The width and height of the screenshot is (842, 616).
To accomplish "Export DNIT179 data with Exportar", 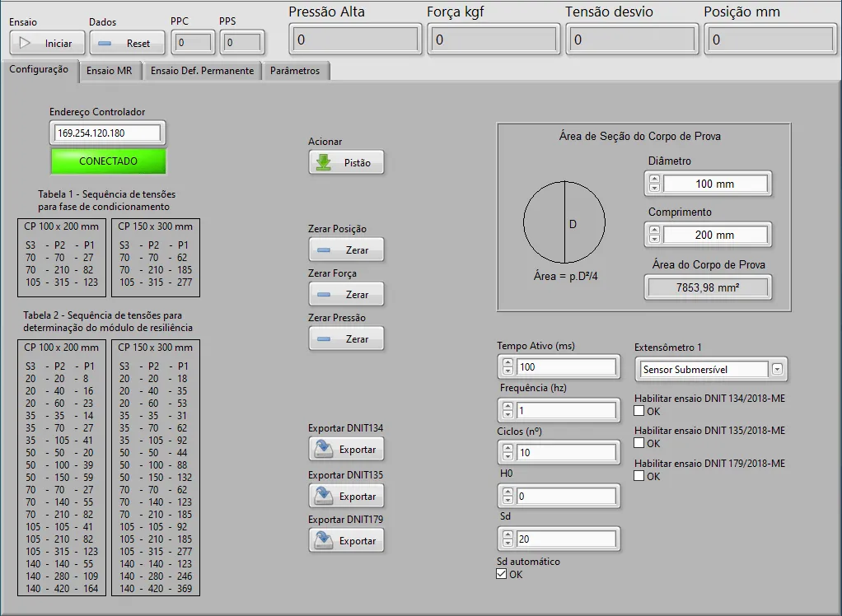I will [x=346, y=541].
